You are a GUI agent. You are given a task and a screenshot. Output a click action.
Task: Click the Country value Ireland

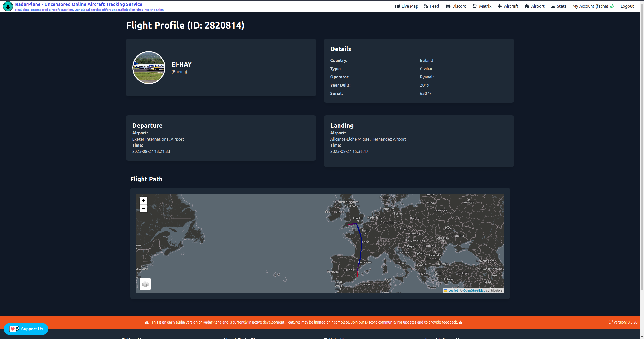coord(426,60)
